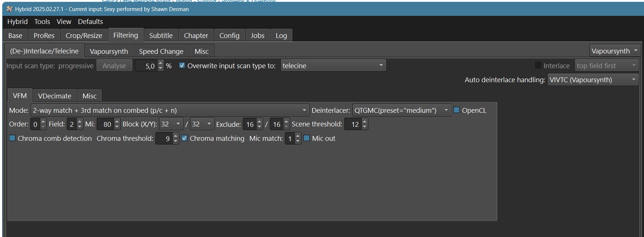This screenshot has height=237, width=644.
Task: Switch to the Jobs tab
Action: coord(257,36)
